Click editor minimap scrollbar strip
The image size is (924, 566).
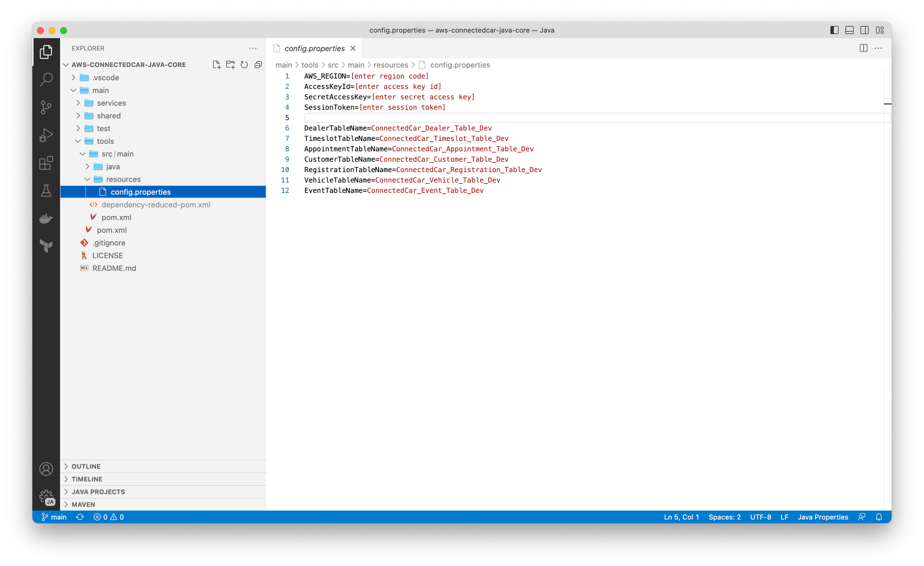coord(888,291)
